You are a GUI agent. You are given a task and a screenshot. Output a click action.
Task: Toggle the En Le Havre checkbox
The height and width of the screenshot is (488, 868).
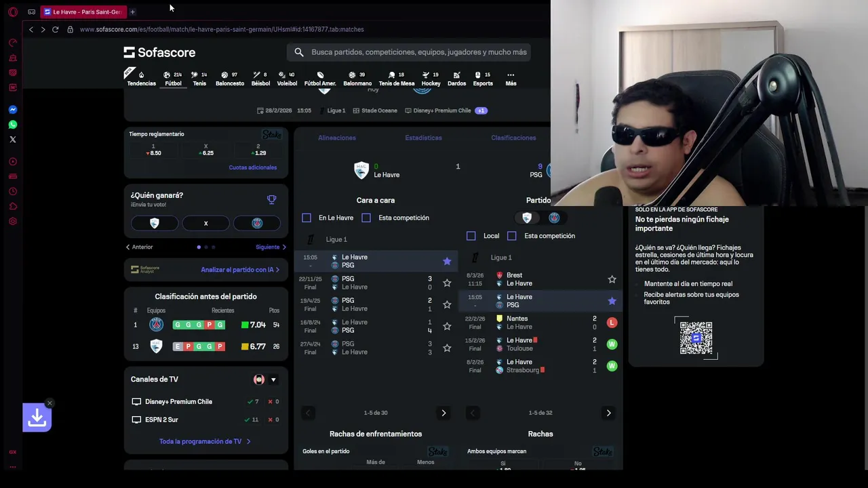307,218
